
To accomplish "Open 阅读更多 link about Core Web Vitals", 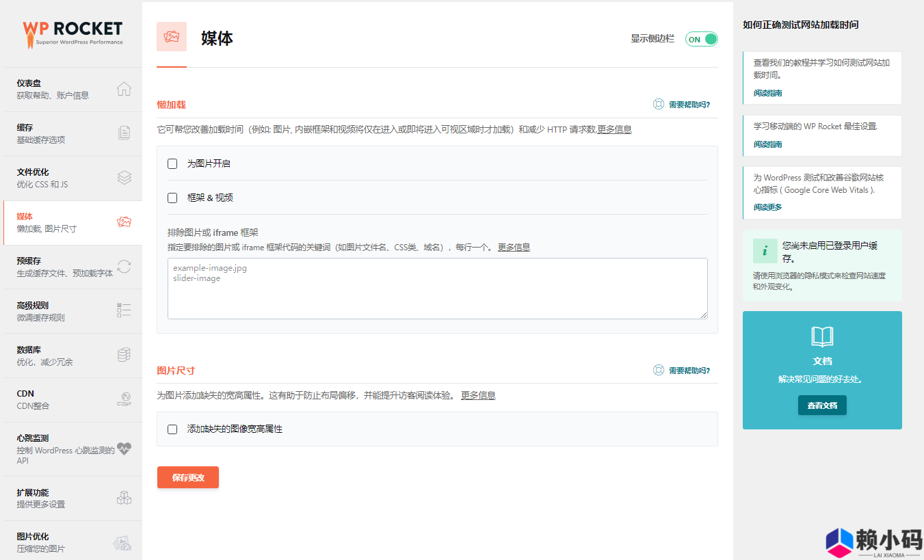I will (x=767, y=207).
